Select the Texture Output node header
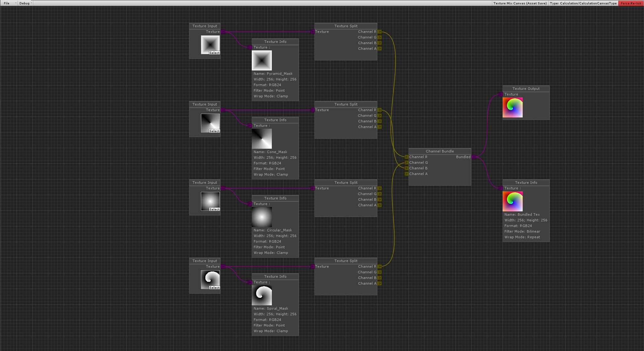This screenshot has height=351, width=644. click(x=526, y=89)
